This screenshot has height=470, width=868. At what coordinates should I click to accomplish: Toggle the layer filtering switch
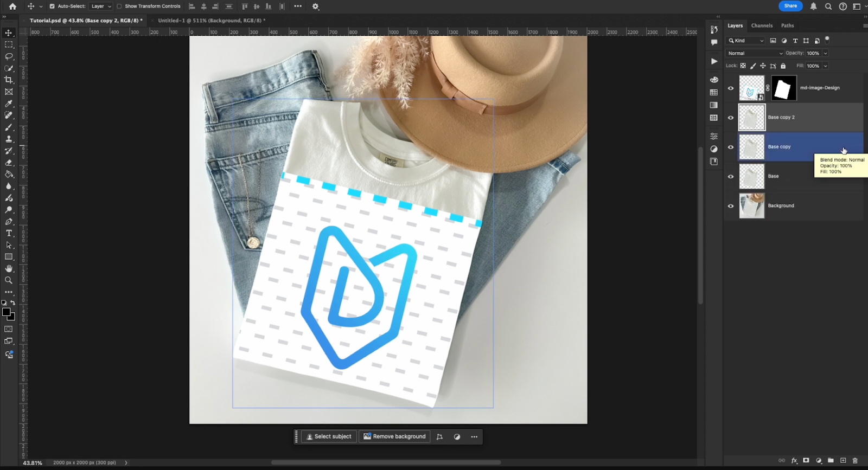[827, 40]
